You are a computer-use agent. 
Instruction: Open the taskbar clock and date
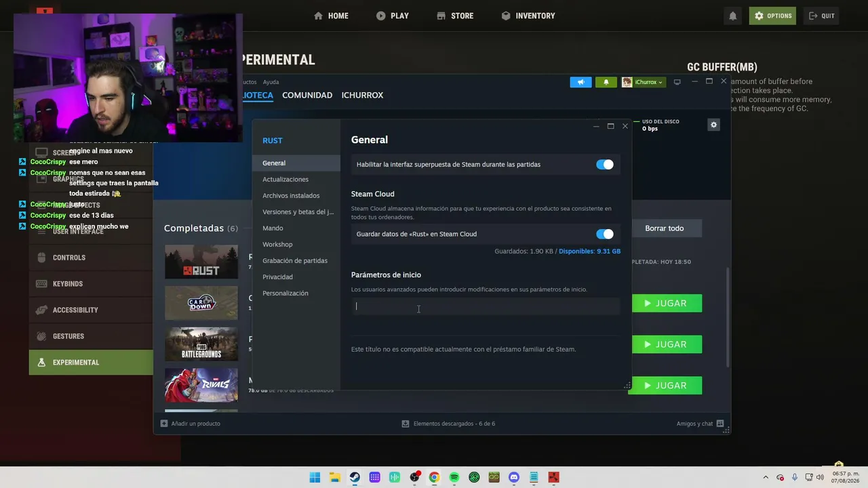(846, 477)
